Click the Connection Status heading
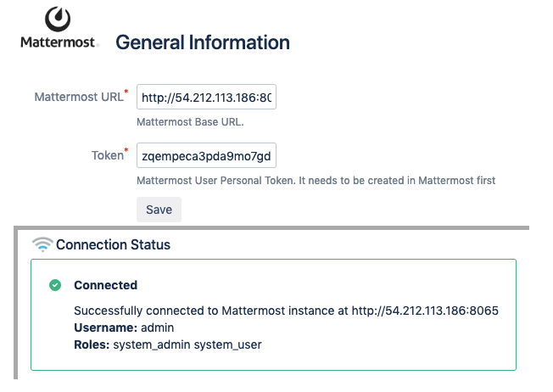 113,244
